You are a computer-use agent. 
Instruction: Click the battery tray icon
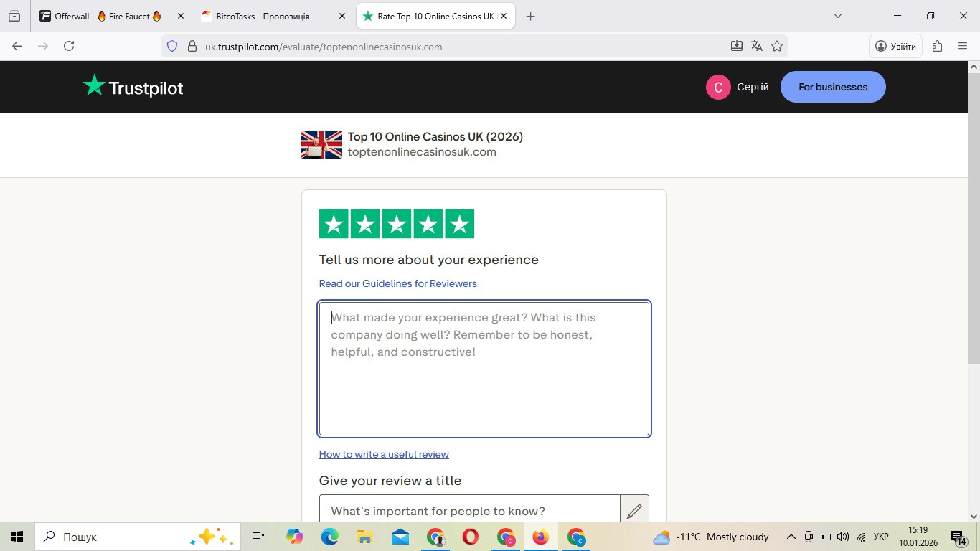tap(826, 537)
